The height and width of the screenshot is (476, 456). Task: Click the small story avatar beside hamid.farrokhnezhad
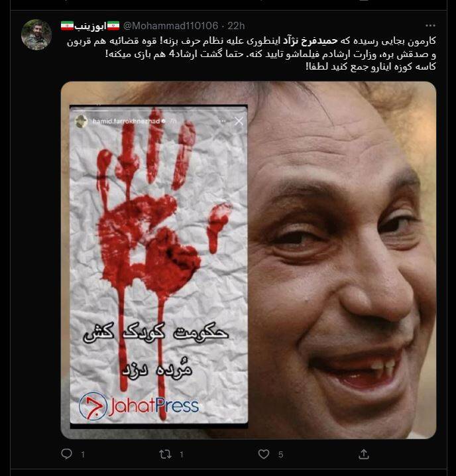[82, 121]
